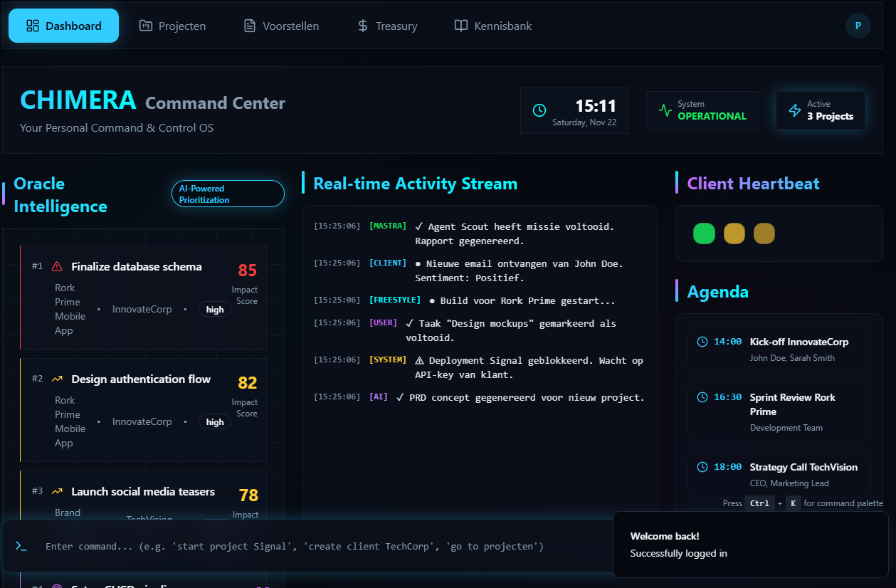Select the Voorstellen tab

click(x=281, y=26)
